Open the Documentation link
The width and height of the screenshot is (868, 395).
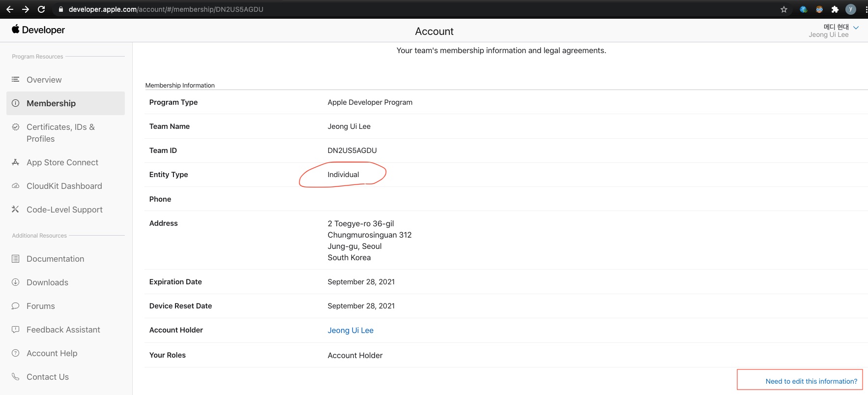[x=55, y=259]
